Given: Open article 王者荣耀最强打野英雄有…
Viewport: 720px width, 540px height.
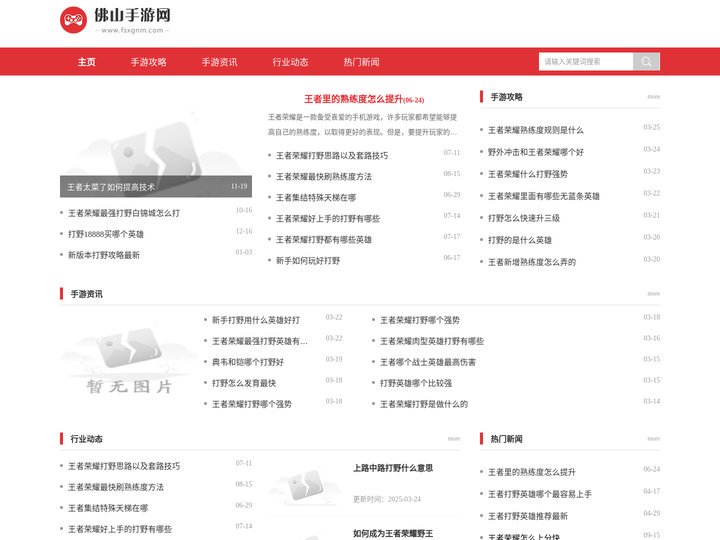Looking at the screenshot, I should coord(260,341).
